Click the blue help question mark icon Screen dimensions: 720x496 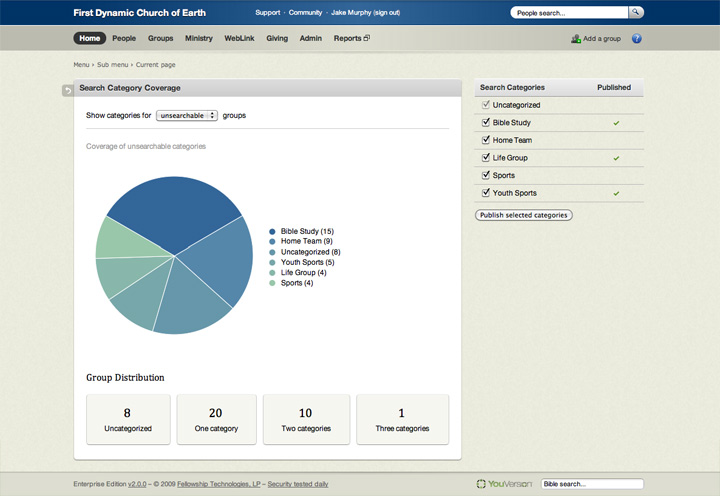click(637, 39)
